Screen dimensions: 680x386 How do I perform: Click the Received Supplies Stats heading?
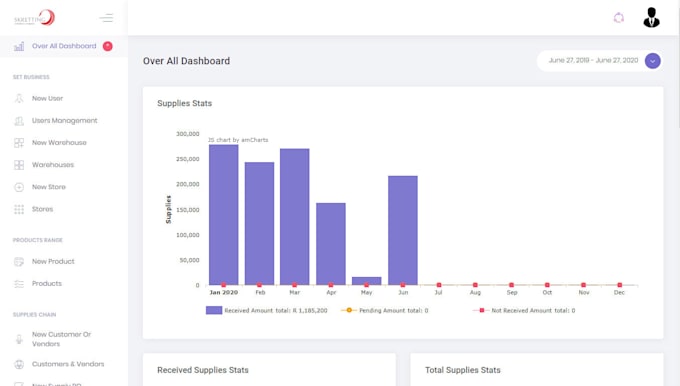pyautogui.click(x=203, y=370)
